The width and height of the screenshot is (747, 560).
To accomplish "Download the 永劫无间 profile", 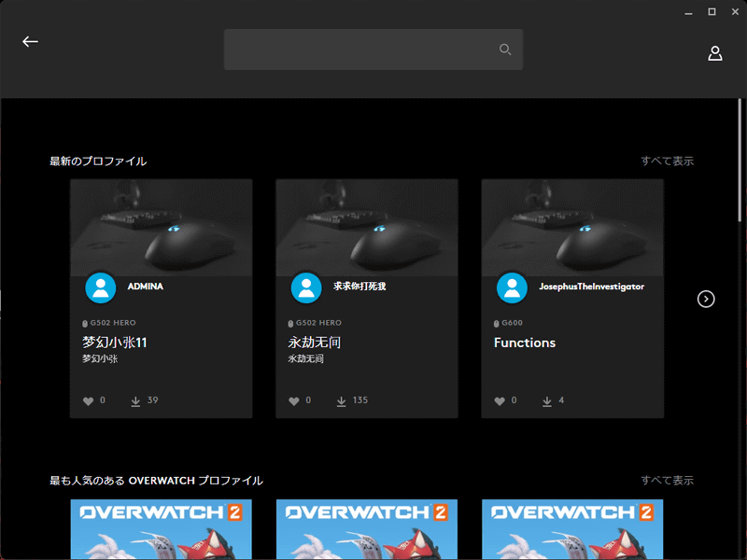I will click(x=341, y=401).
